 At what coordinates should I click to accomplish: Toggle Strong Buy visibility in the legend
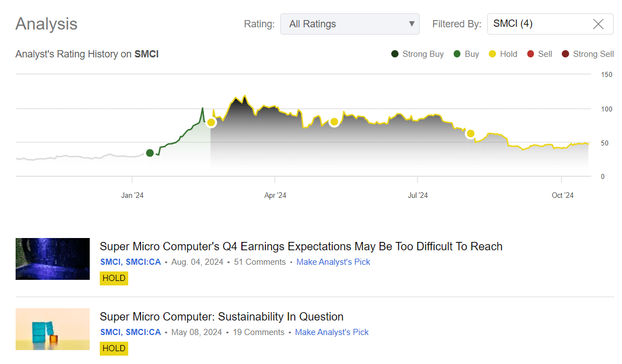[x=396, y=54]
